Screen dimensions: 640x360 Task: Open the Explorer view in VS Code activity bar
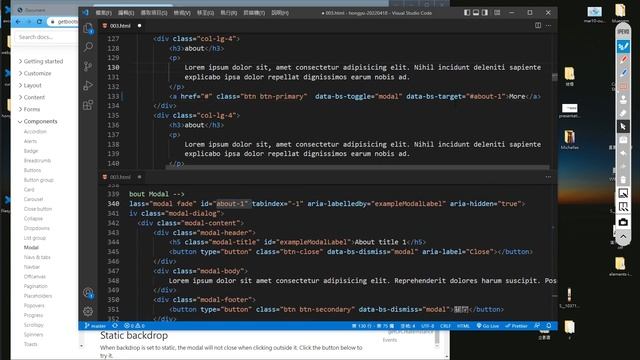(x=88, y=28)
